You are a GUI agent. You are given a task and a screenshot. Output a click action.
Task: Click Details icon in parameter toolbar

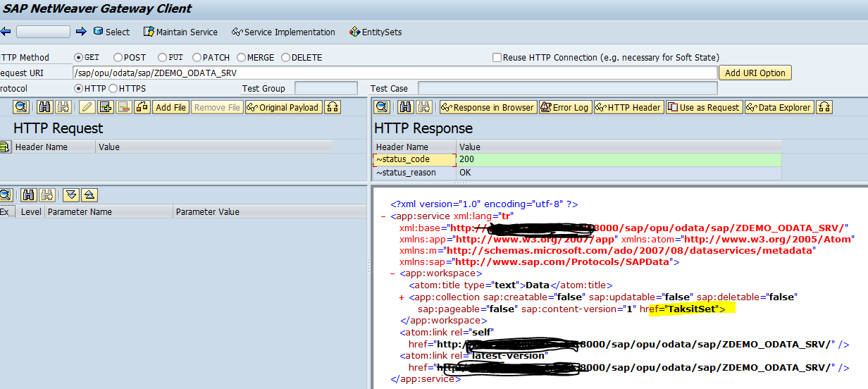6,195
